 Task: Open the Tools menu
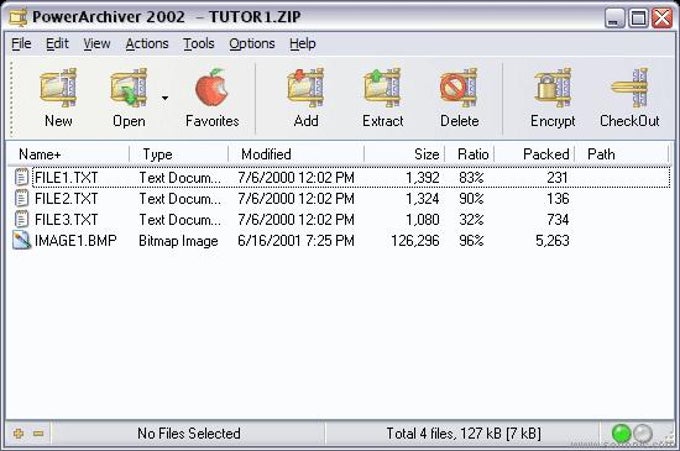pyautogui.click(x=199, y=44)
